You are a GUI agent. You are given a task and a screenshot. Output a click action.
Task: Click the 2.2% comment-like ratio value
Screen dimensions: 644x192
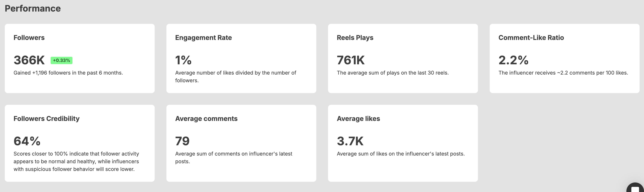[x=514, y=60]
